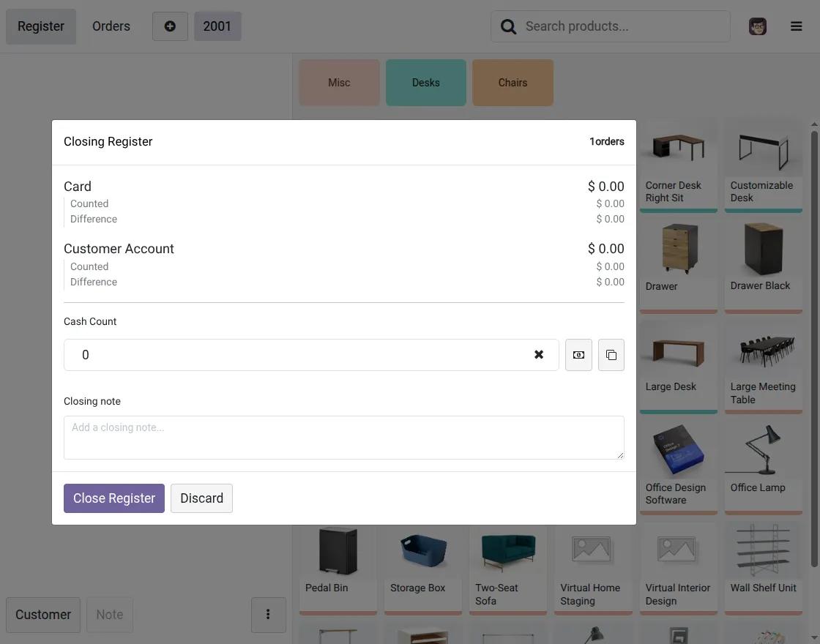This screenshot has height=644, width=820.
Task: Filter by Chairs category
Action: coord(512,83)
